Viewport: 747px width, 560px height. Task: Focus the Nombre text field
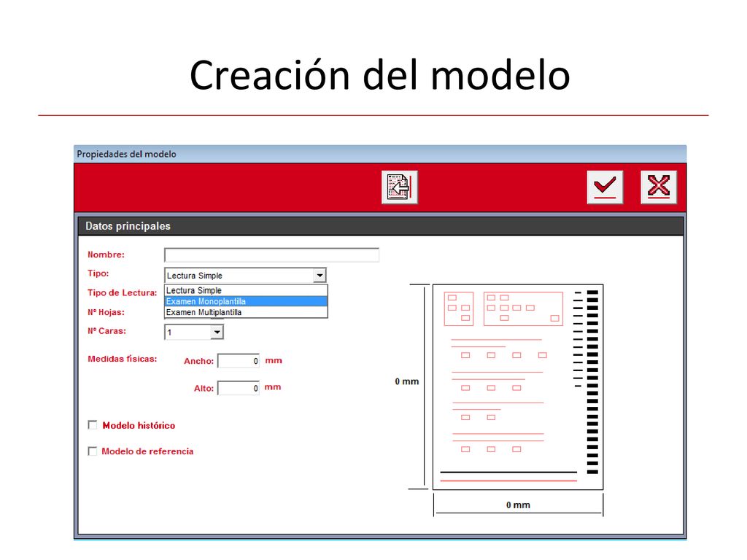click(x=271, y=255)
